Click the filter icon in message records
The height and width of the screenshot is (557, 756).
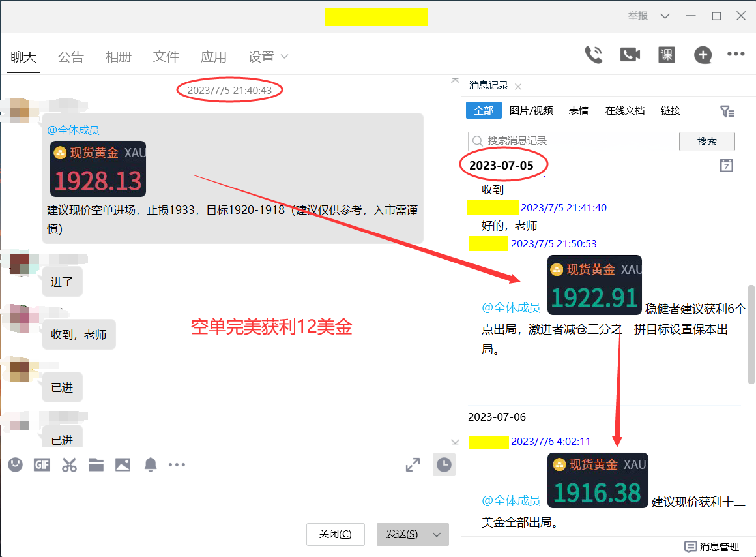[727, 112]
